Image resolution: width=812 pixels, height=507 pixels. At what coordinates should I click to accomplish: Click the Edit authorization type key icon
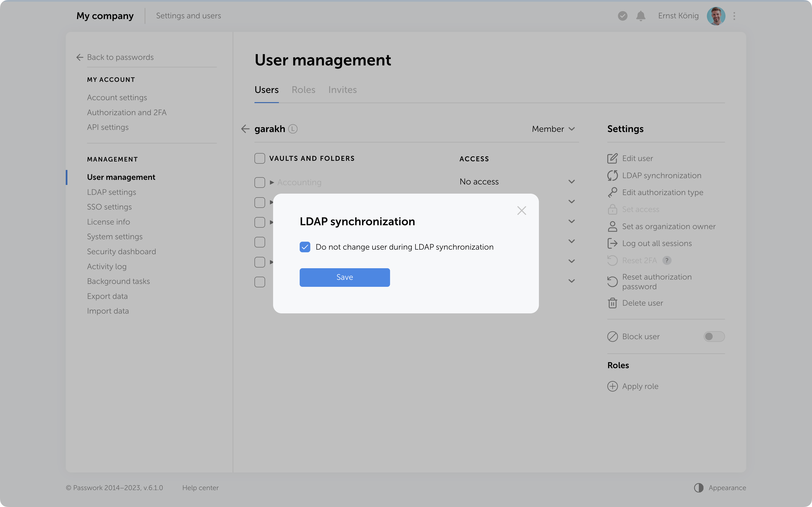(612, 192)
